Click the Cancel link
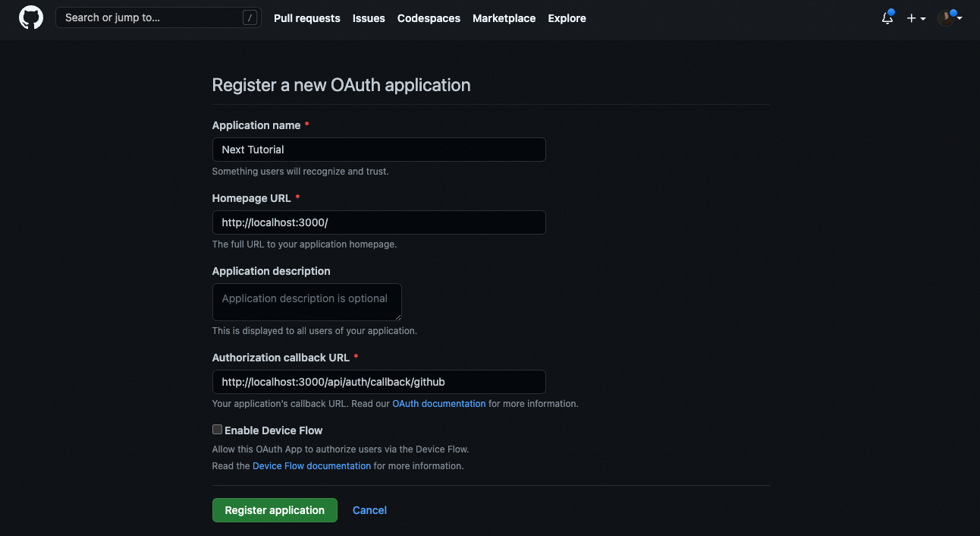This screenshot has width=980, height=536. [x=369, y=509]
